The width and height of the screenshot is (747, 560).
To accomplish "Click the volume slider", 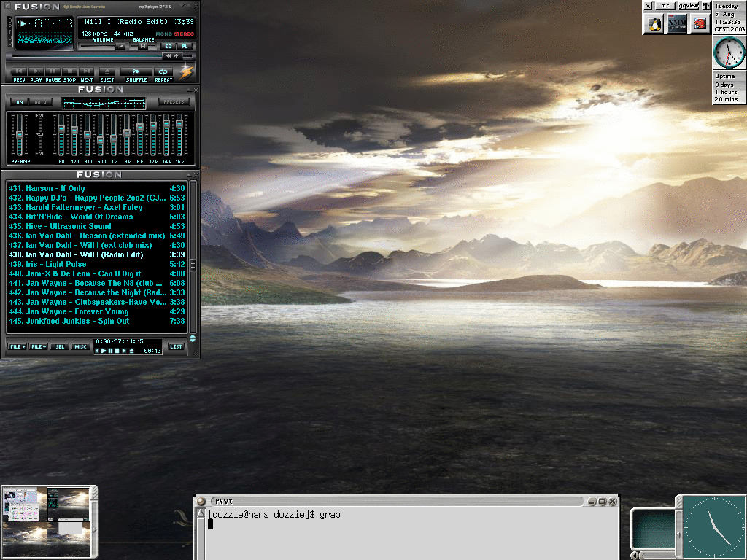I will tap(101, 47).
